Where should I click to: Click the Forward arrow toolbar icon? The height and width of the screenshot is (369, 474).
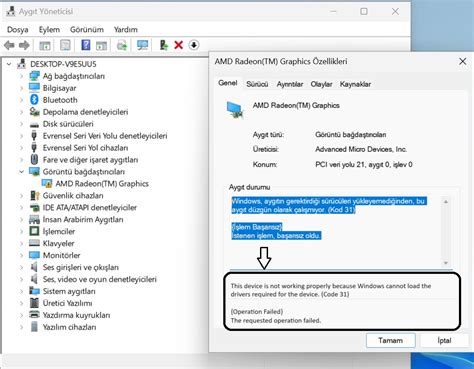[x=24, y=45]
